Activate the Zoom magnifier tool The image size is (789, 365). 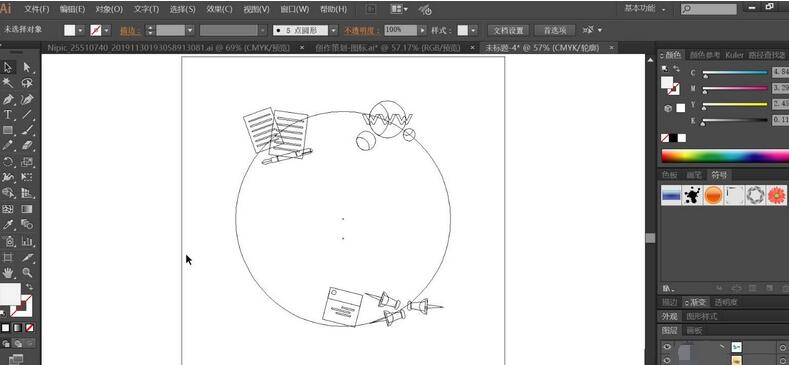27,273
